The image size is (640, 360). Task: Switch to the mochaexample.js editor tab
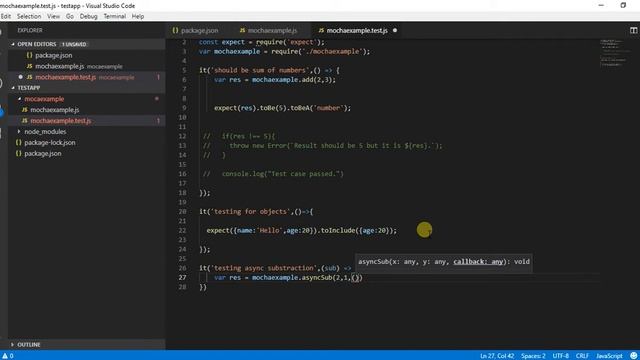(x=272, y=31)
